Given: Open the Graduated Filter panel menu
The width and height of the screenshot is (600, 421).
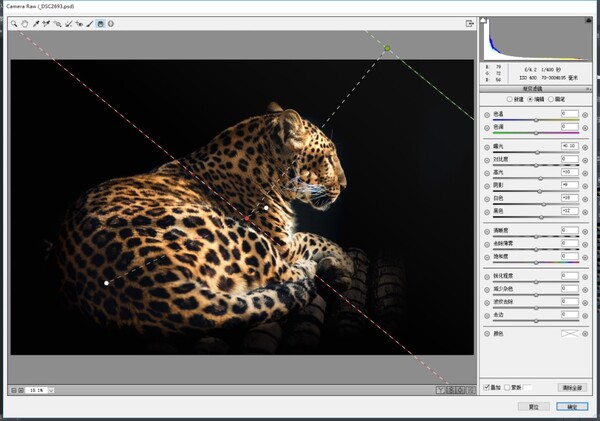Looking at the screenshot, I should [589, 89].
